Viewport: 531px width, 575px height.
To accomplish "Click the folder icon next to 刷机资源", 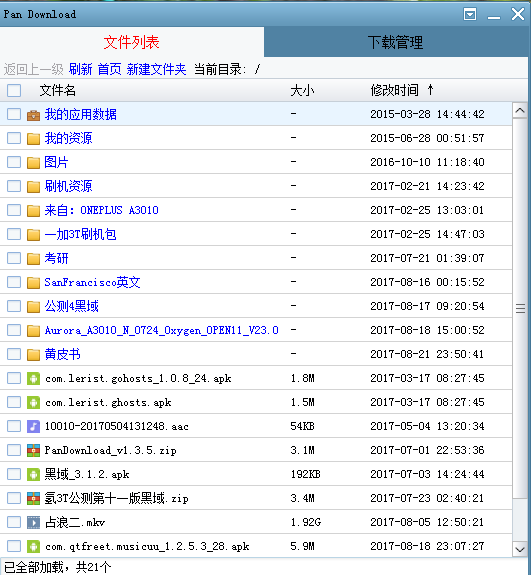I will 33,187.
